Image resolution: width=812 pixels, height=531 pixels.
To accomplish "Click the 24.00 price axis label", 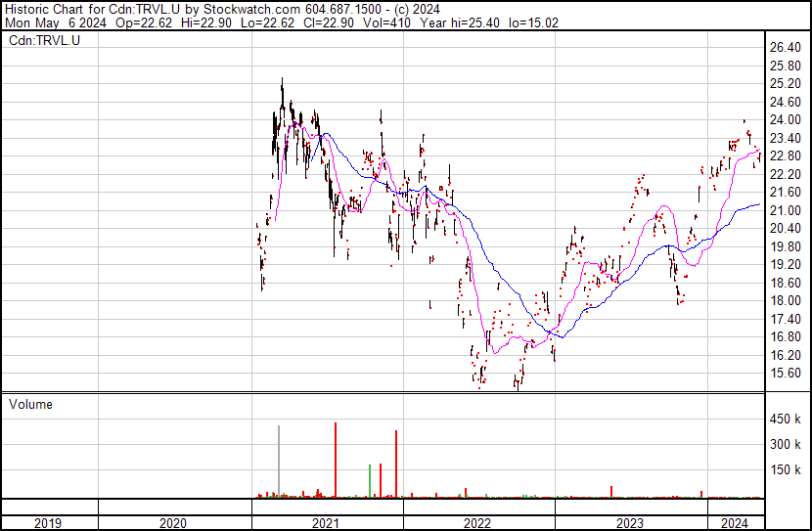I will pyautogui.click(x=785, y=119).
